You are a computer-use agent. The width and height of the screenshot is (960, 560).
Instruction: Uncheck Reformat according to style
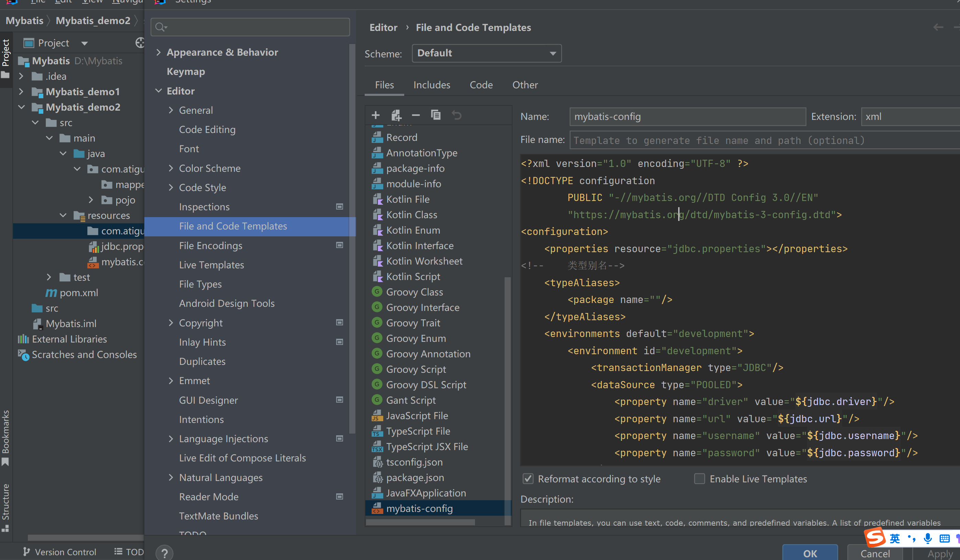(528, 479)
